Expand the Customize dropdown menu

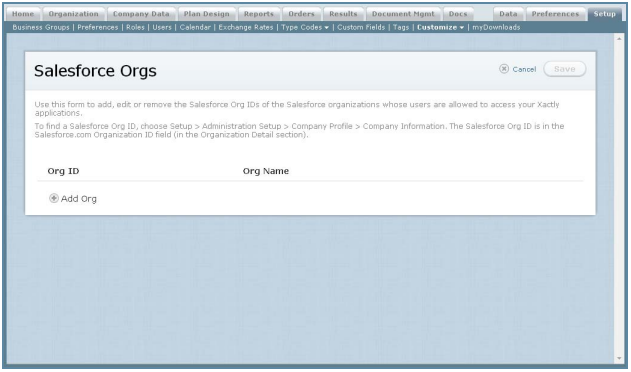tap(440, 27)
